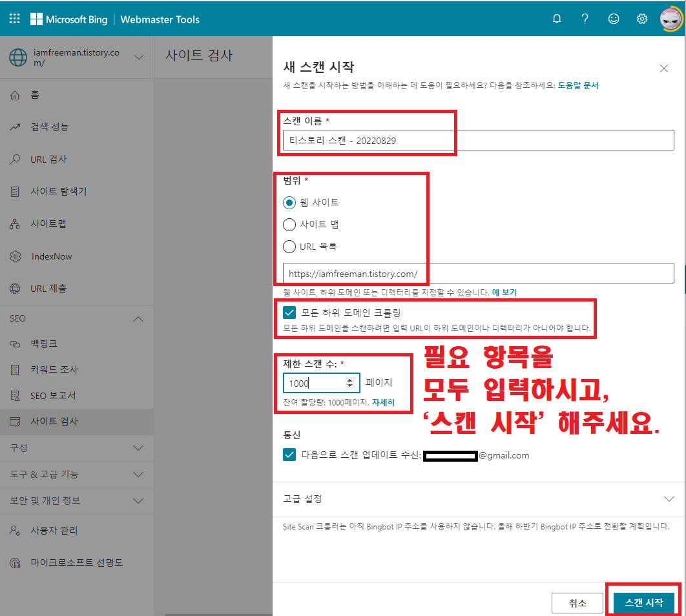686x616 pixels.
Task: Click the 제한 스캔 수 number field
Action: pyautogui.click(x=321, y=383)
